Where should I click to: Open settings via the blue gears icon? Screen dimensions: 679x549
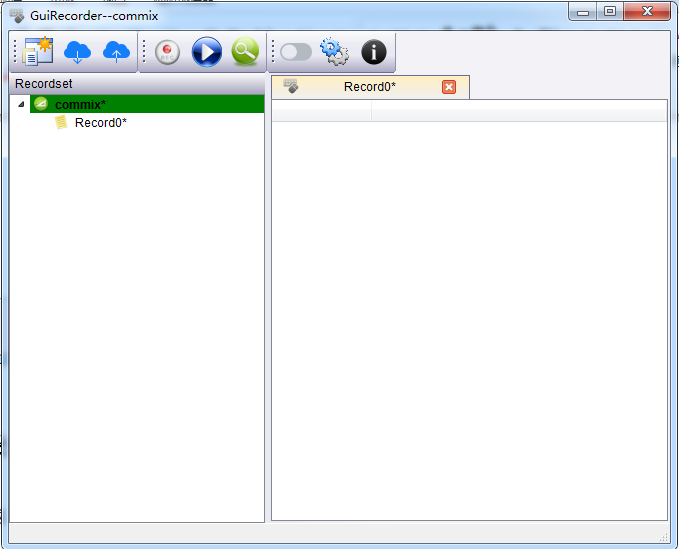point(334,52)
